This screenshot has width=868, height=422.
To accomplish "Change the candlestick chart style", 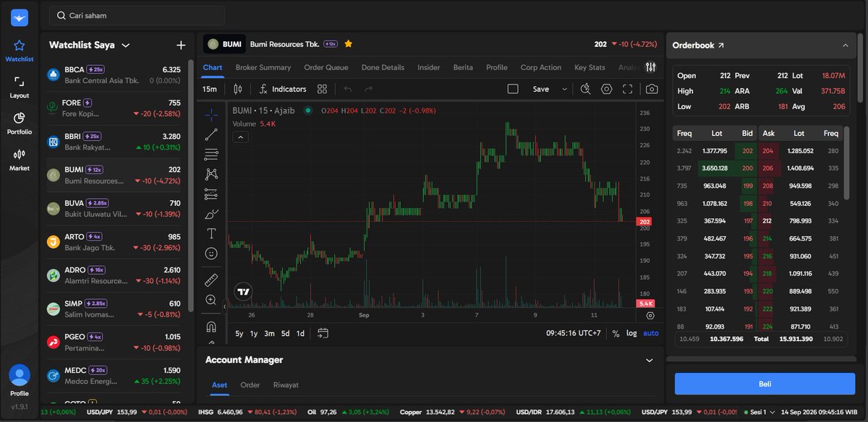I will (x=238, y=89).
